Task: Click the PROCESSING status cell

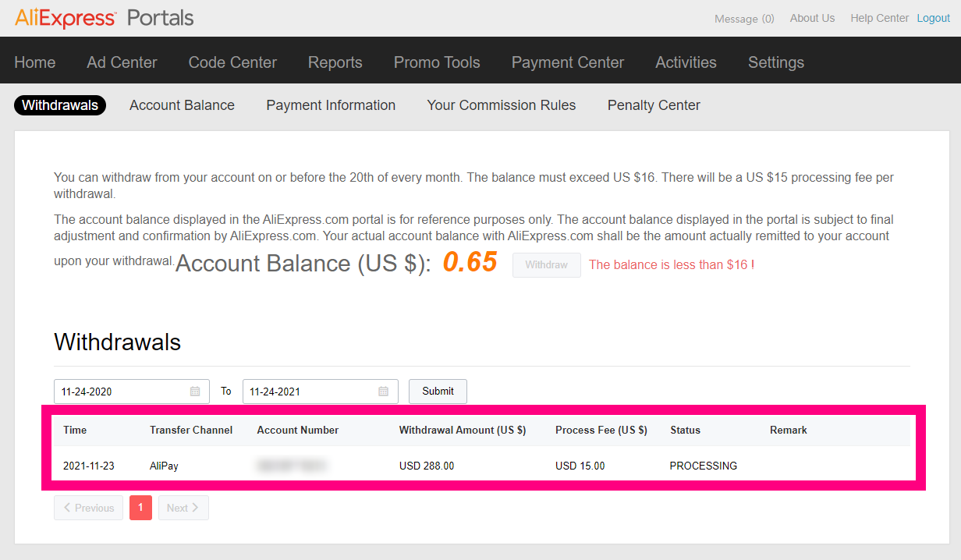Action: [x=704, y=466]
